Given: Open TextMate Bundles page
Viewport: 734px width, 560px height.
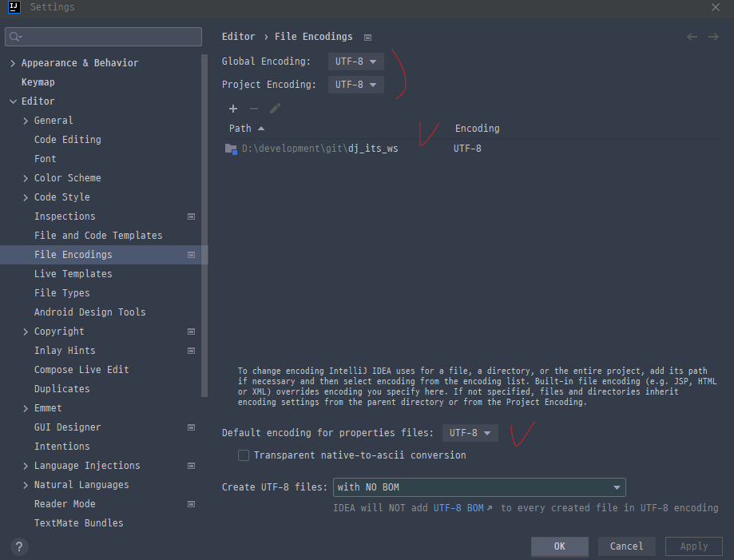Looking at the screenshot, I should point(78,523).
